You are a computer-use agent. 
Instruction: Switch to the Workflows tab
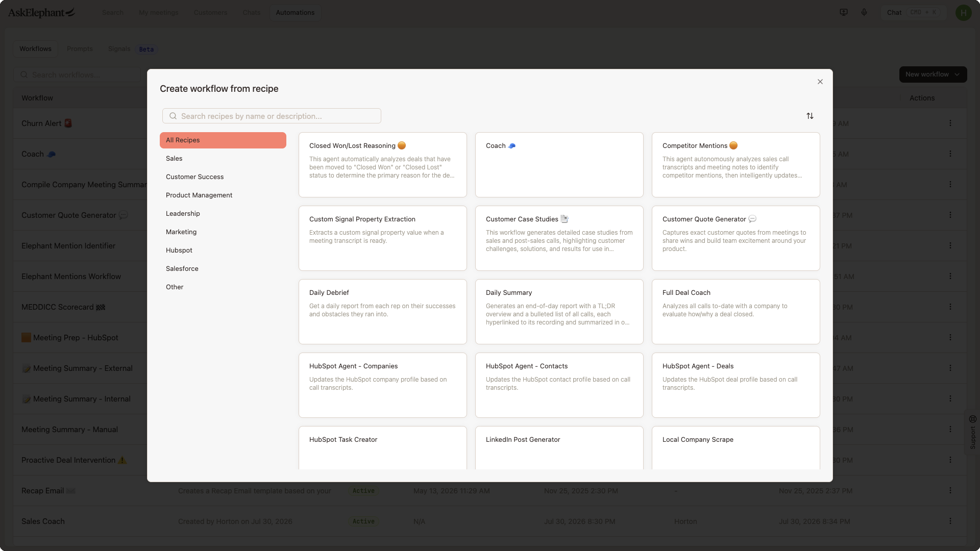[x=36, y=49]
